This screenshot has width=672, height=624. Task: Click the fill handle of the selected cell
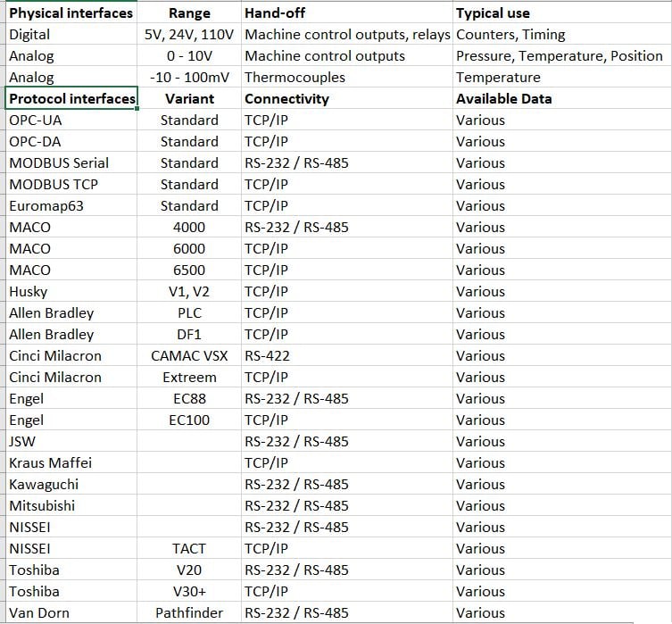(137, 108)
